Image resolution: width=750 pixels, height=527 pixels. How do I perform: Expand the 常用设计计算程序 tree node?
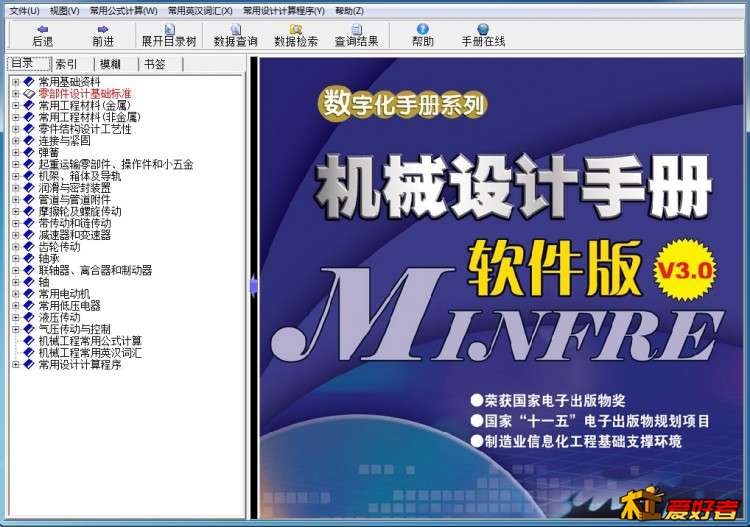[x=16, y=365]
